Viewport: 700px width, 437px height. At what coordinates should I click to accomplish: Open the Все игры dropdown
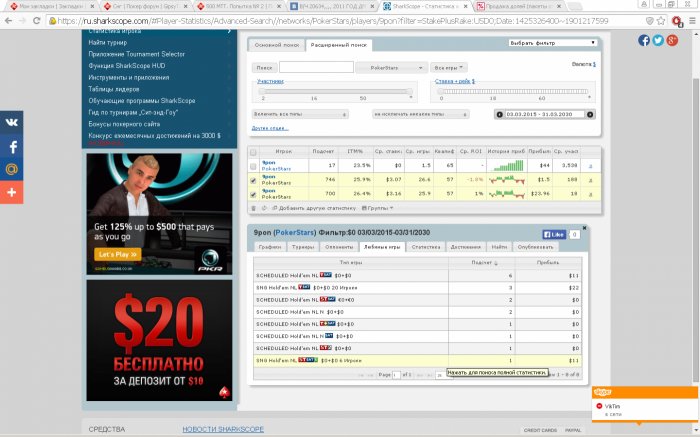pyautogui.click(x=449, y=68)
